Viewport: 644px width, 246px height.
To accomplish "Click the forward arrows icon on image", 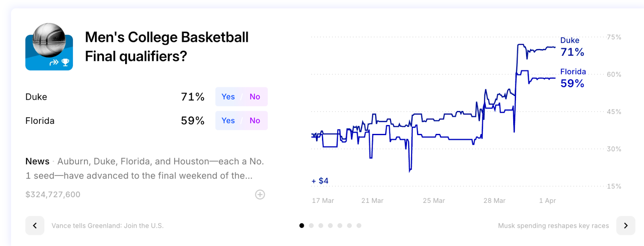I will coord(54,63).
